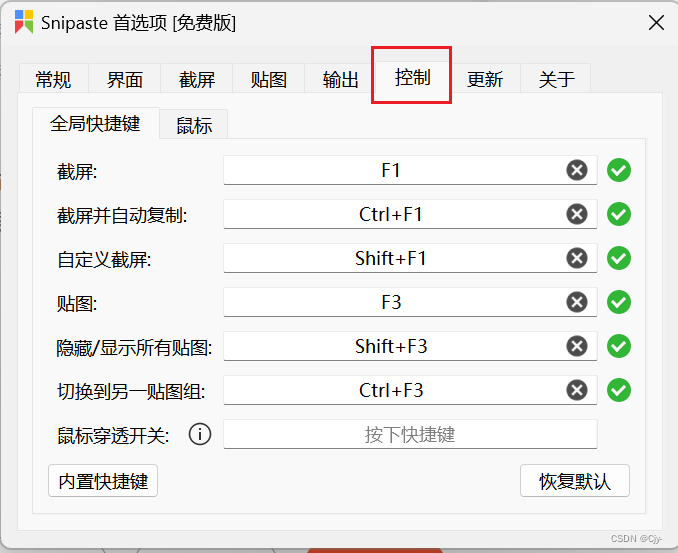Focus the 贴图 hotkey field showing F3
The image size is (678, 553).
coord(410,302)
